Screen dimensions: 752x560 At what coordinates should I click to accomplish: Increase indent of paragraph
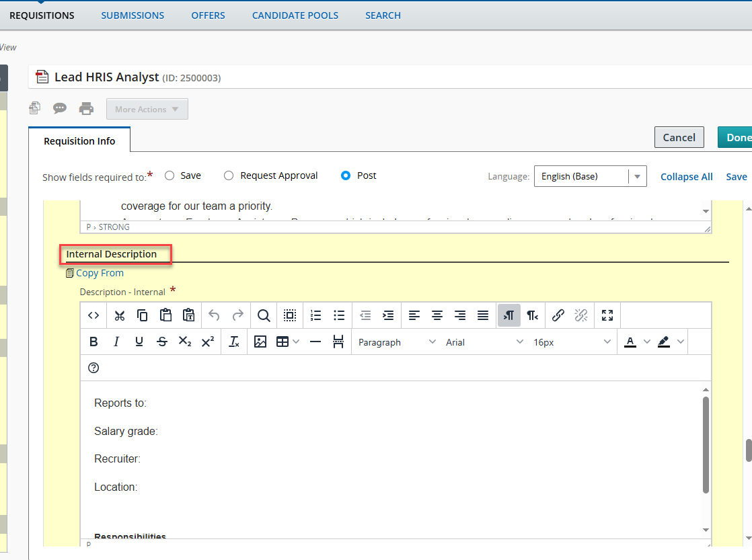point(389,315)
